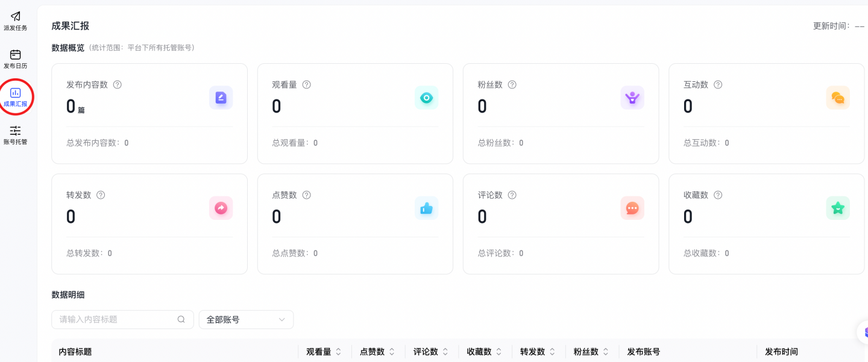Select 成果汇报 in the sidebar

click(x=16, y=97)
